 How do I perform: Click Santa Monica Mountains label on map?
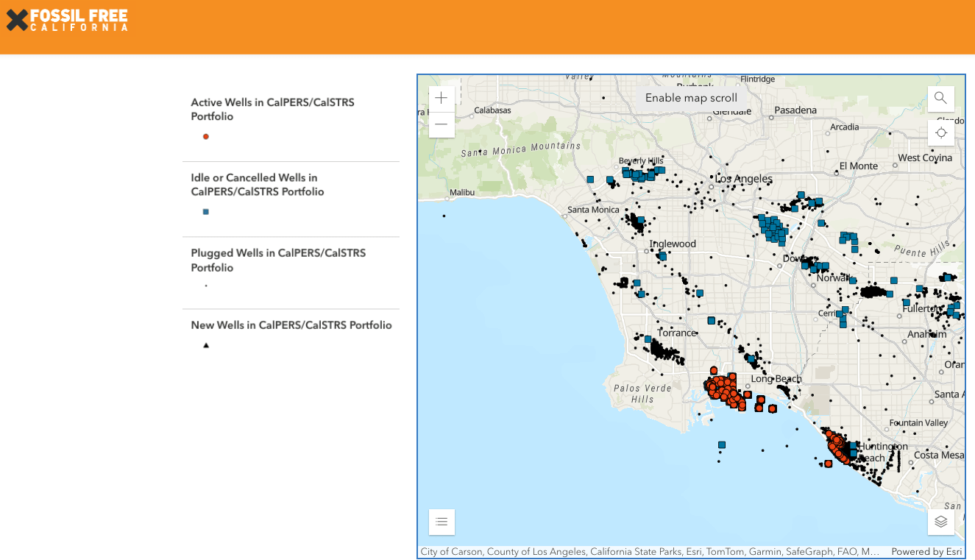tap(520, 149)
